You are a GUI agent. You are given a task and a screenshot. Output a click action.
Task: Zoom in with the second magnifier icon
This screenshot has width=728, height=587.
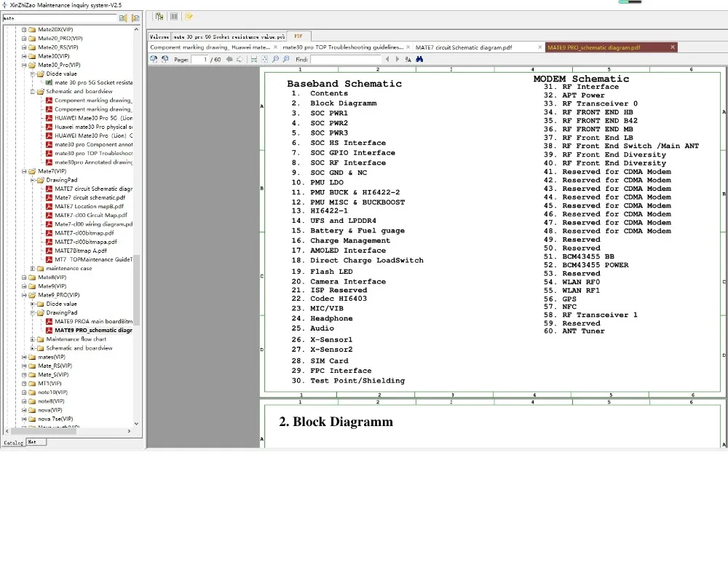tap(286, 60)
